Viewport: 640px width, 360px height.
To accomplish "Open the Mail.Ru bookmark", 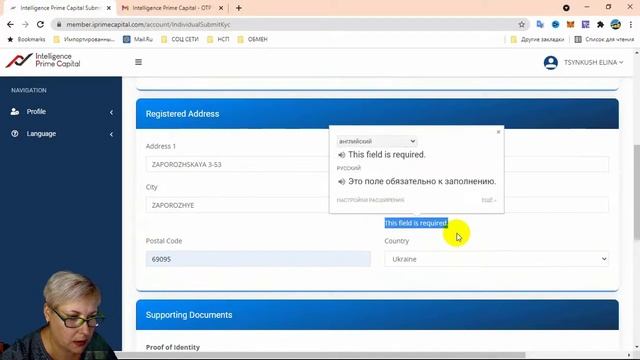I will (138, 39).
